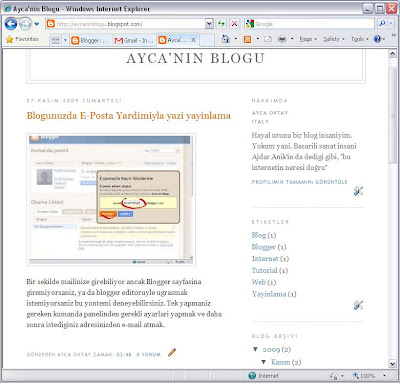Switch to the Blogger tab
This screenshot has width=400, height=384.
90,40
